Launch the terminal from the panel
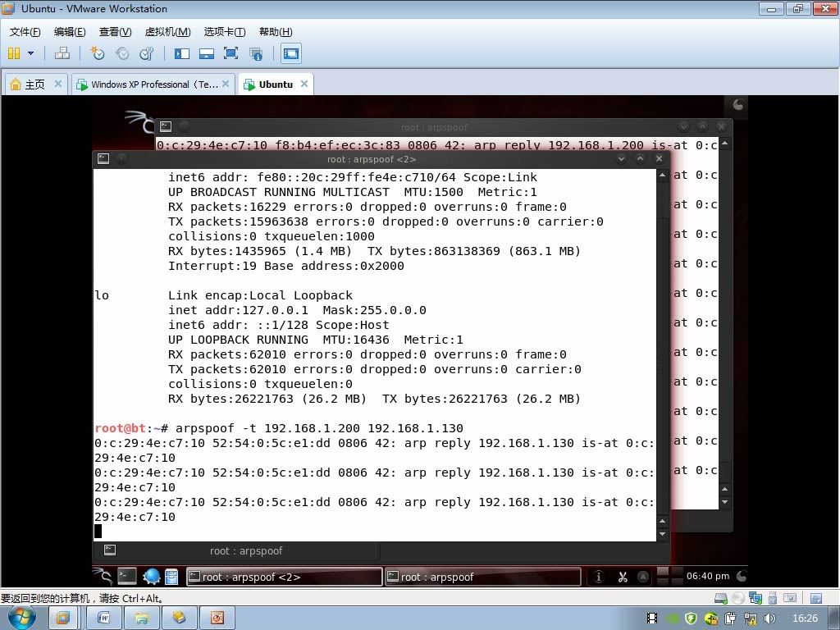This screenshot has width=840, height=630. 127,577
